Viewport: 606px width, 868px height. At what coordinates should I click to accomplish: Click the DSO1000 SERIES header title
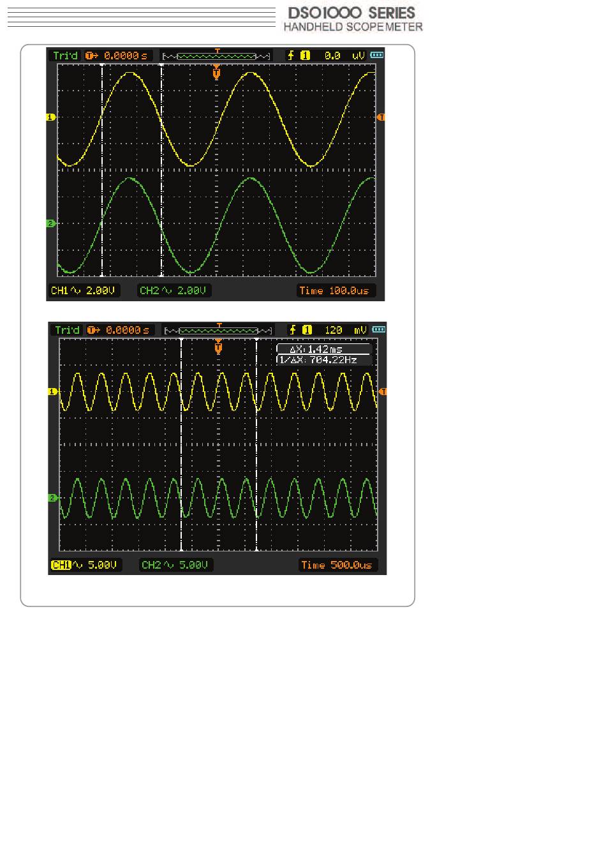tap(351, 13)
